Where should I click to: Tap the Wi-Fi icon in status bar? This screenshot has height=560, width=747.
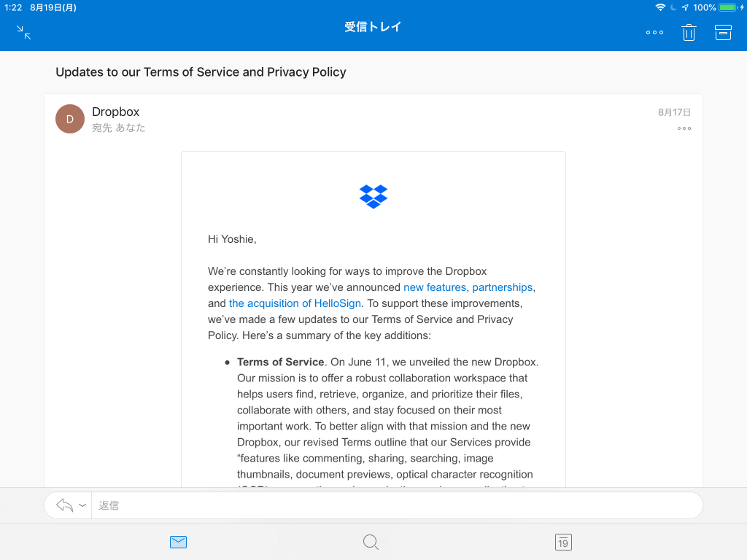(x=660, y=7)
